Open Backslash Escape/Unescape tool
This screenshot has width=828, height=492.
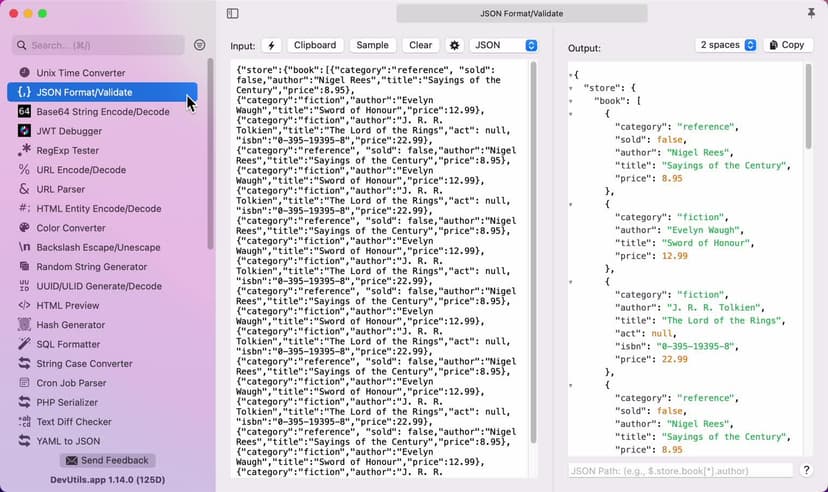(x=102, y=248)
